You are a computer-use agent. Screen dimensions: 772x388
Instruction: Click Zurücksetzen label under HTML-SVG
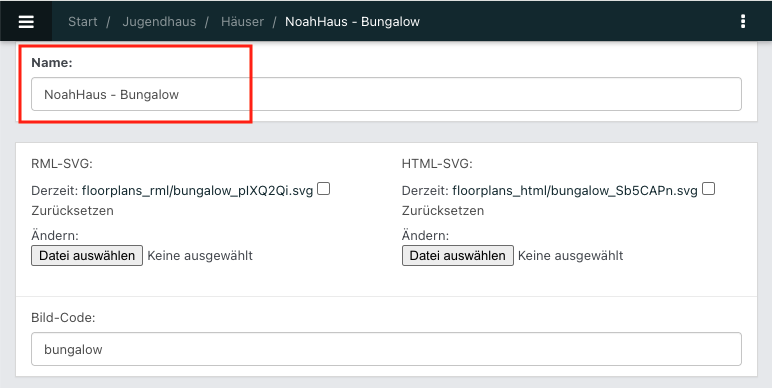pyautogui.click(x=443, y=211)
